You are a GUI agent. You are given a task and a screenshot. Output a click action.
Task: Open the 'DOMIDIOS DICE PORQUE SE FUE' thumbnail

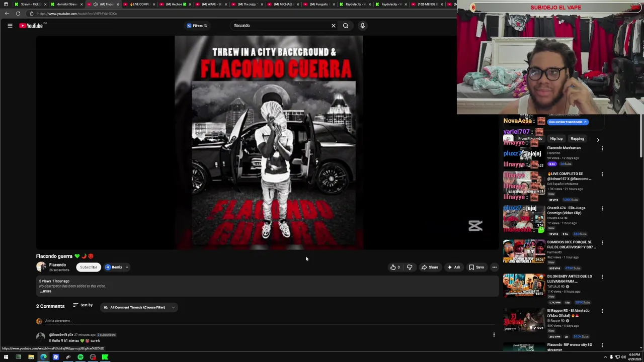click(x=524, y=251)
